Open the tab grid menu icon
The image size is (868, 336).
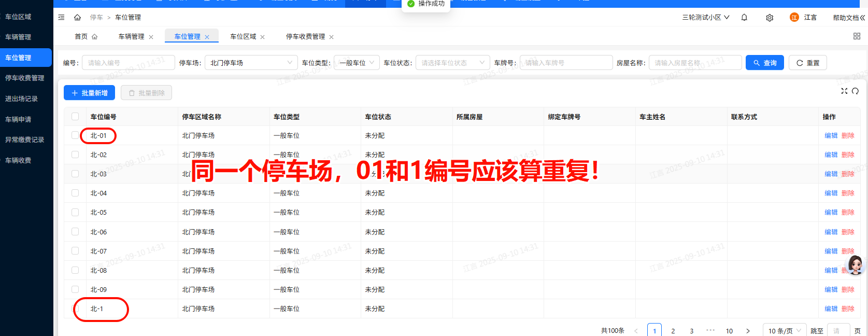point(857,36)
